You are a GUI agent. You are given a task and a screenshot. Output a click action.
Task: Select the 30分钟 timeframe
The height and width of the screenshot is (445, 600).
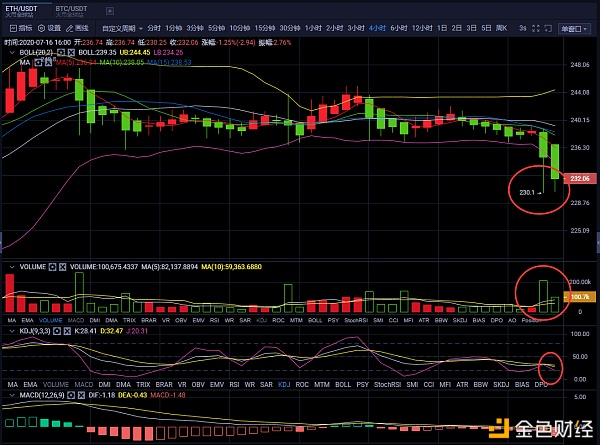coord(290,28)
